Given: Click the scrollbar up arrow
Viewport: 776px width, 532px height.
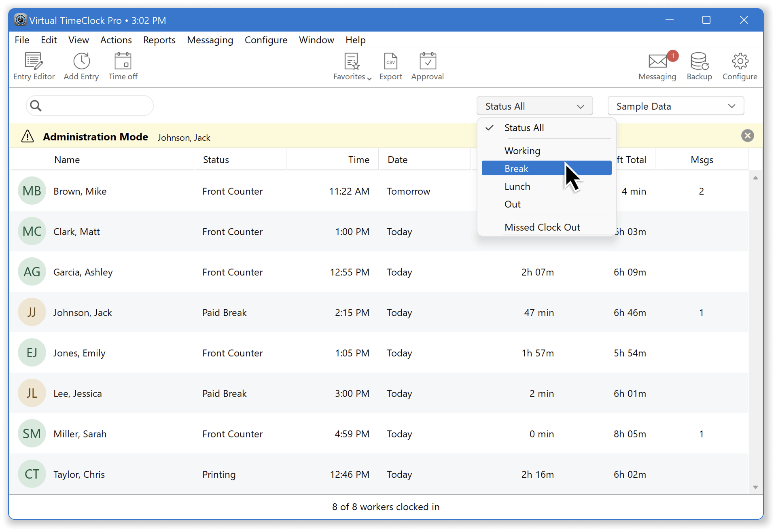Looking at the screenshot, I should coord(755,178).
